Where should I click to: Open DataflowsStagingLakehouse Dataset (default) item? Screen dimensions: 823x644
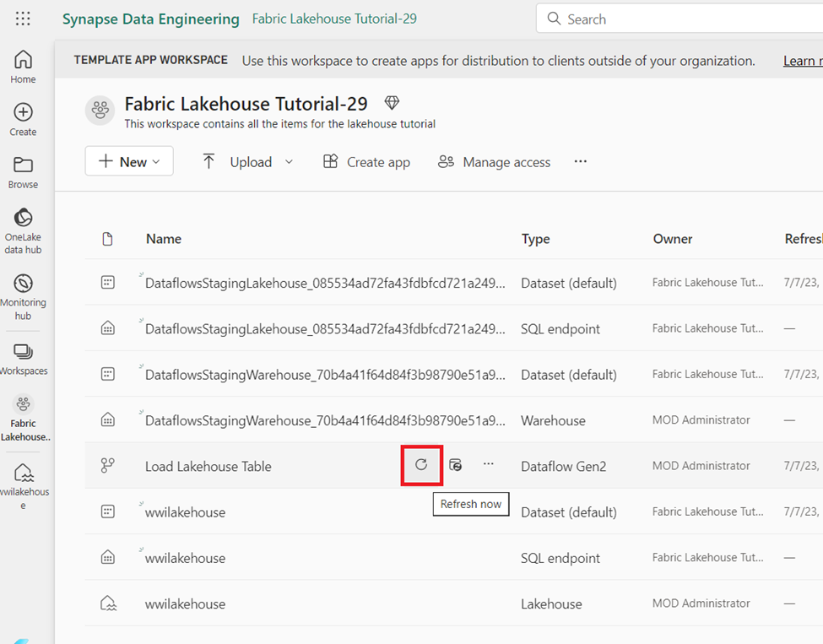pyautogui.click(x=325, y=283)
